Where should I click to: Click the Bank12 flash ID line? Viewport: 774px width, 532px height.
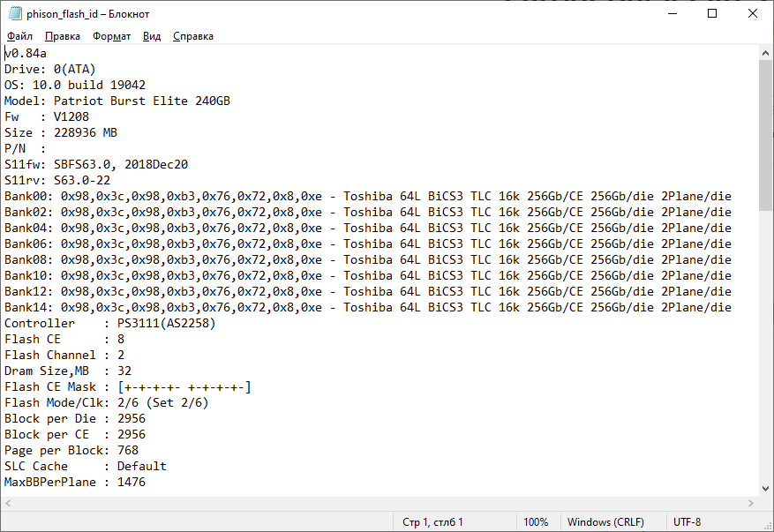point(368,291)
